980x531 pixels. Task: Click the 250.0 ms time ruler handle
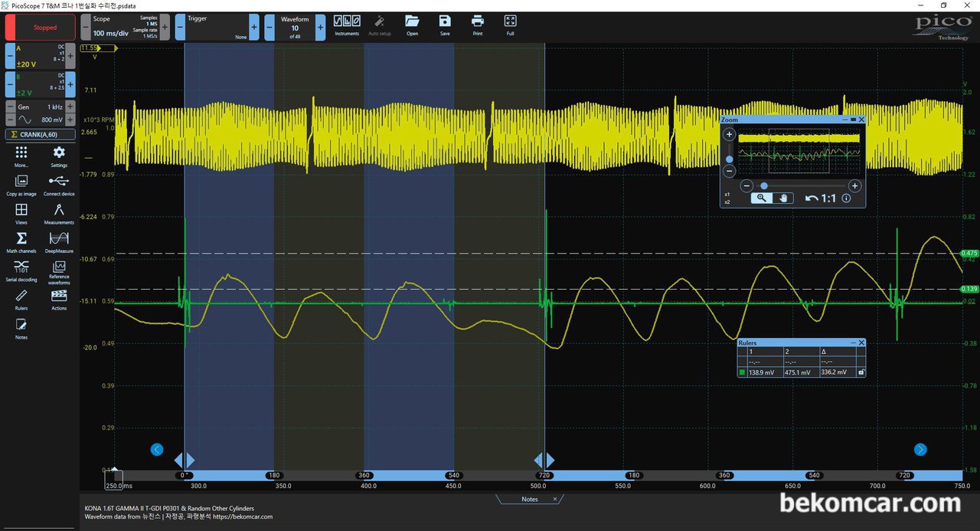pyautogui.click(x=114, y=480)
